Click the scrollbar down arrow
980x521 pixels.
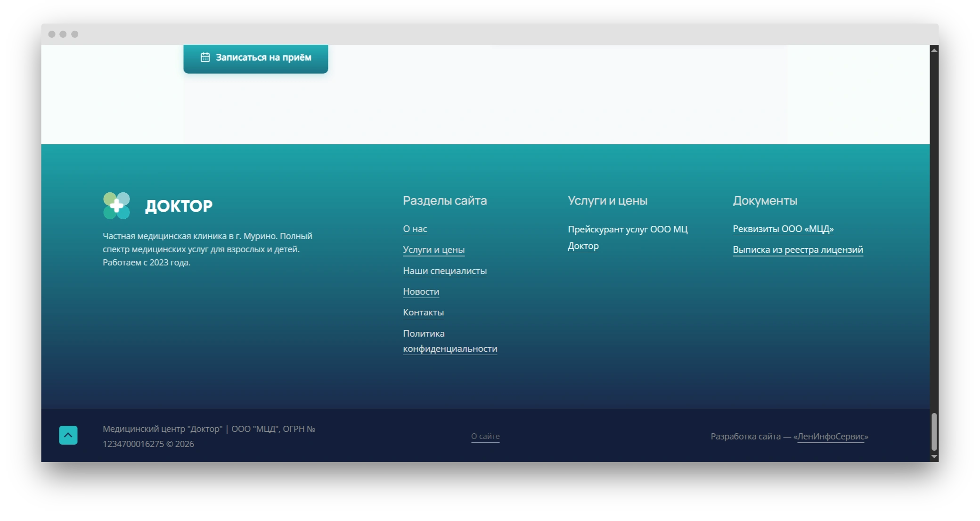click(x=934, y=457)
